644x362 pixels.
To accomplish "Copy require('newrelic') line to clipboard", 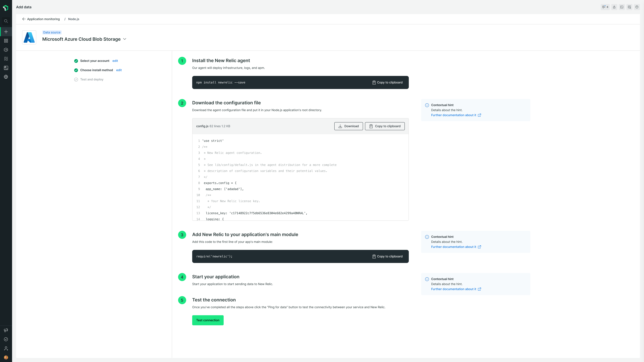I will (387, 256).
